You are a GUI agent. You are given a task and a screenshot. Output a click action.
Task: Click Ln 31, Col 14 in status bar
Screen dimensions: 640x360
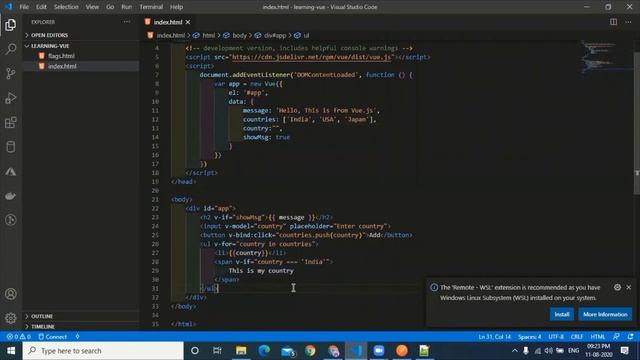pyautogui.click(x=494, y=337)
